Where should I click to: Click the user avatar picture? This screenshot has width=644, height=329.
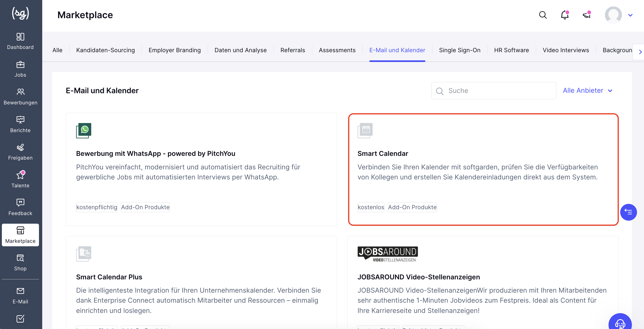point(613,15)
